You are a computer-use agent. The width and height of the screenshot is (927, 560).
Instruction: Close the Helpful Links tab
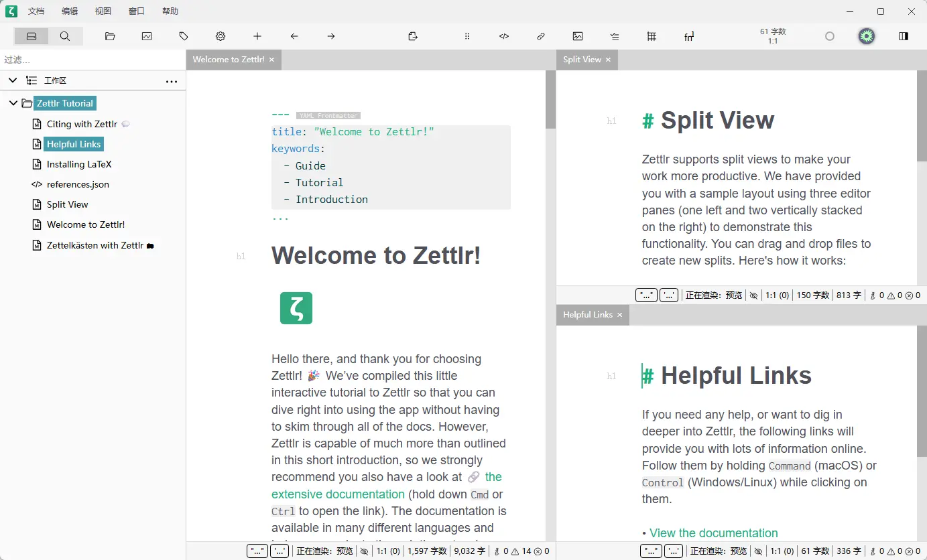tap(620, 315)
